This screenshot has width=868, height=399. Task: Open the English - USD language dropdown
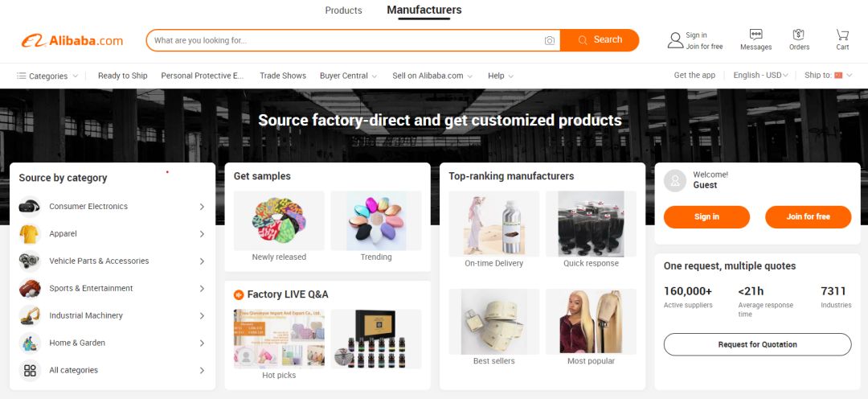tap(760, 76)
